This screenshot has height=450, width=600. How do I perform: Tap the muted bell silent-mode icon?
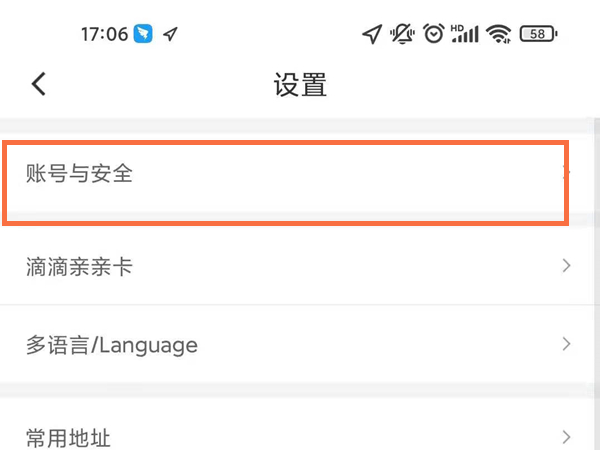pos(403,34)
